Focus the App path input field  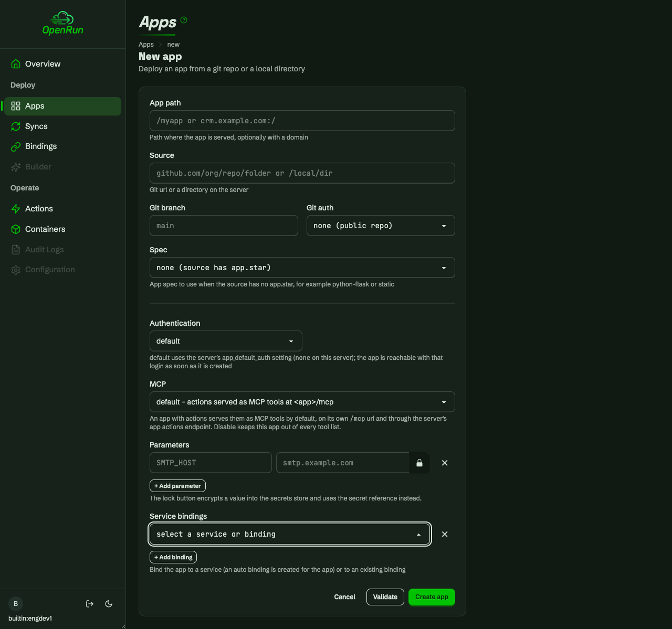302,121
